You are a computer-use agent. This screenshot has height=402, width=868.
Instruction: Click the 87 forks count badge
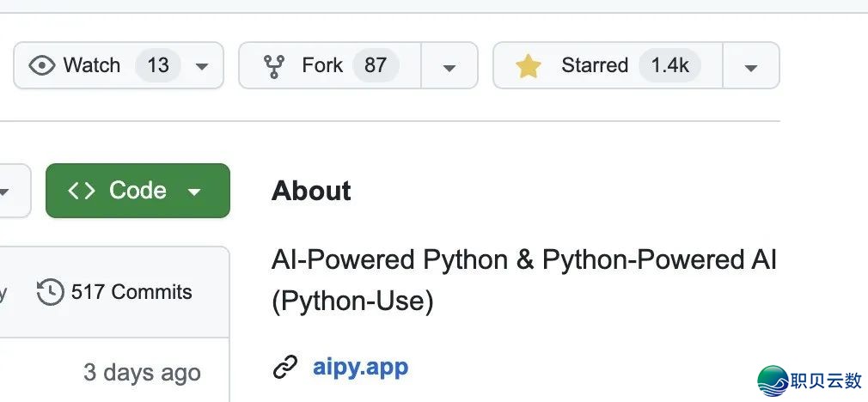[376, 65]
